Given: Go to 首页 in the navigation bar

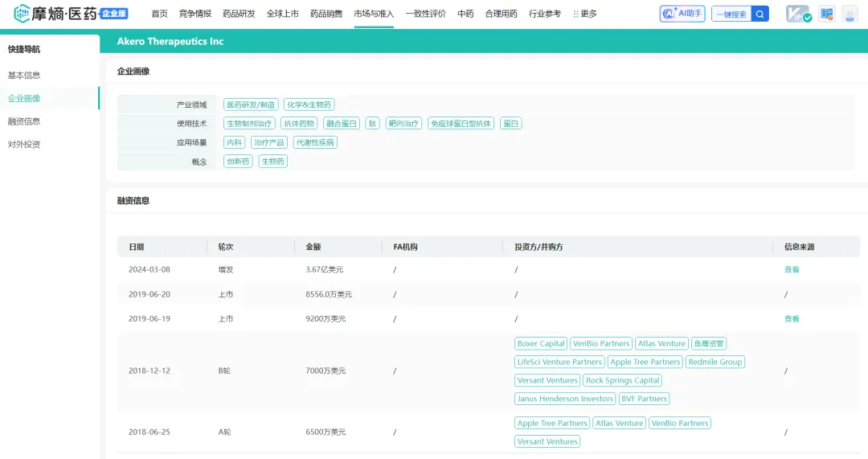Looking at the screenshot, I should click(x=160, y=14).
